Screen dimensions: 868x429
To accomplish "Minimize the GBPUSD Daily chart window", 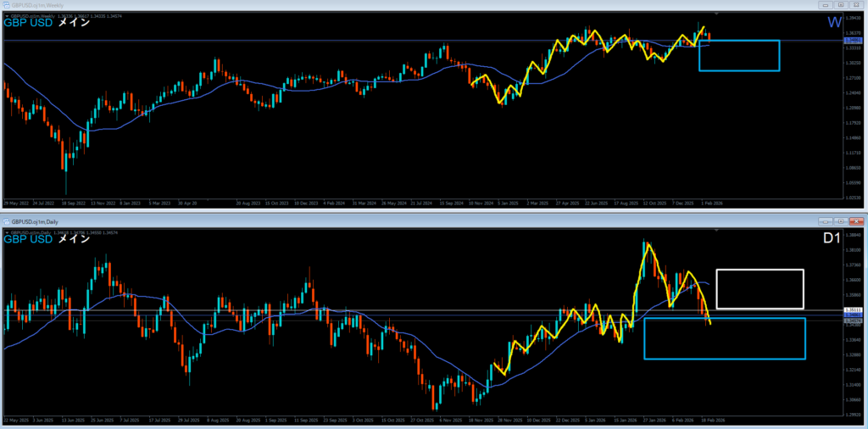I will [x=826, y=221].
